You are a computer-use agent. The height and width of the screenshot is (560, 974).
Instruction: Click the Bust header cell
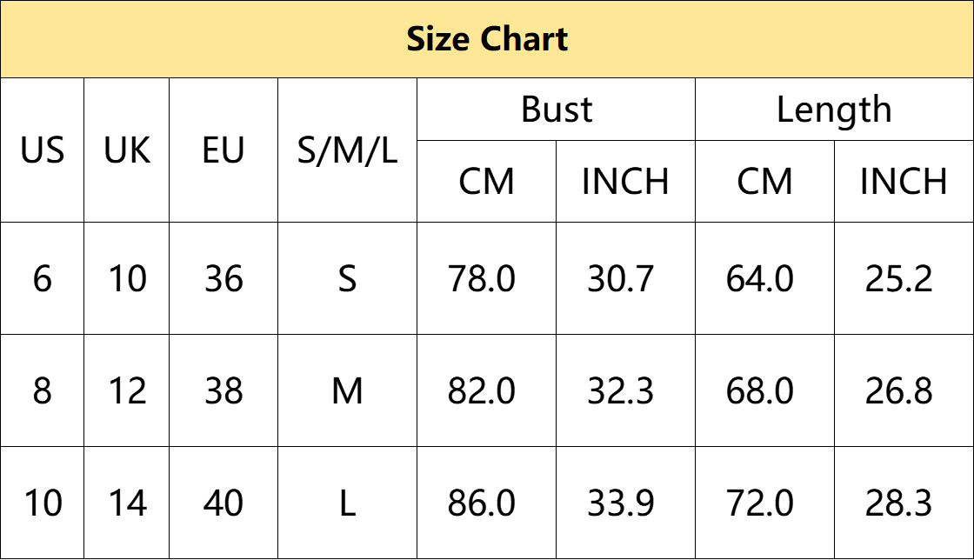click(x=556, y=110)
